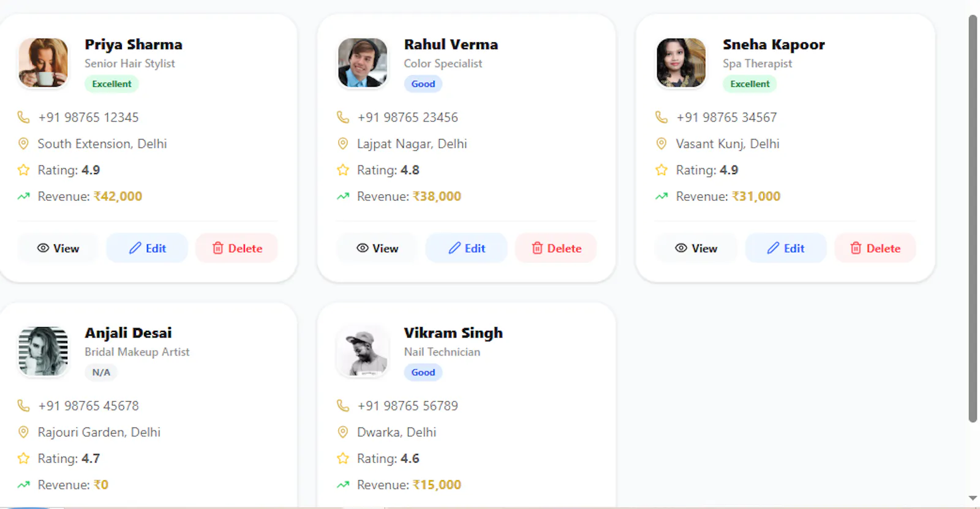The image size is (980, 509).
Task: Click revenue trend icon beside ₹42,000
Action: 23,197
